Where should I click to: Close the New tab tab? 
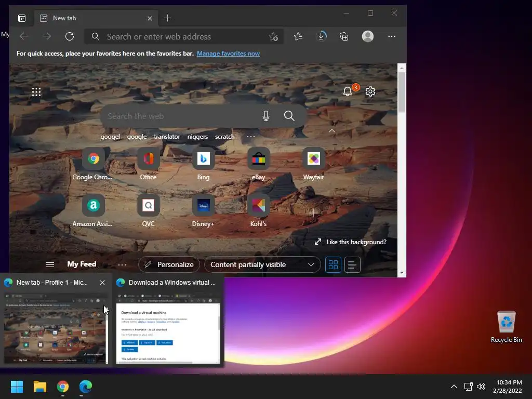pos(150,18)
